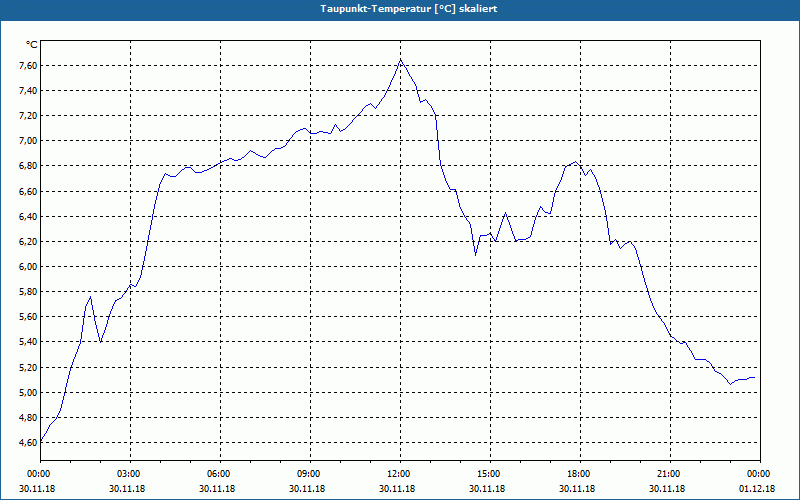Click the 4,60 y-axis label
Screen dimensions: 800x500
click(x=28, y=443)
